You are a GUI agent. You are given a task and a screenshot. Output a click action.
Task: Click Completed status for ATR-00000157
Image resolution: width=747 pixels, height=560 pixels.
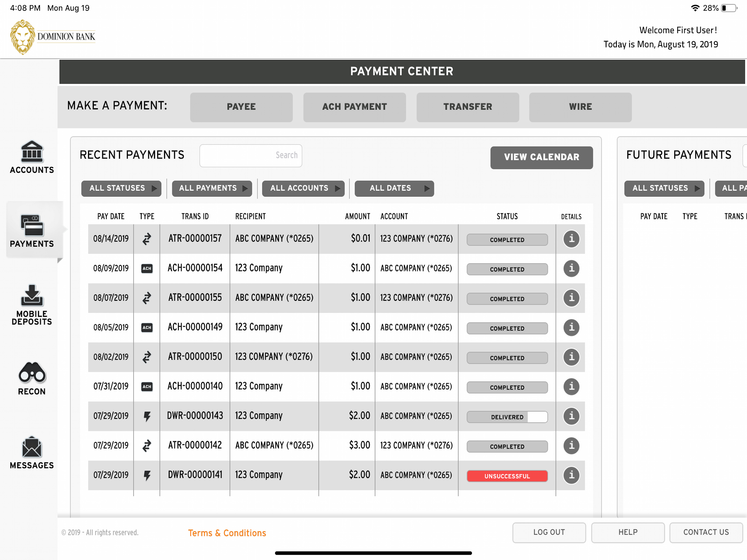tap(507, 240)
